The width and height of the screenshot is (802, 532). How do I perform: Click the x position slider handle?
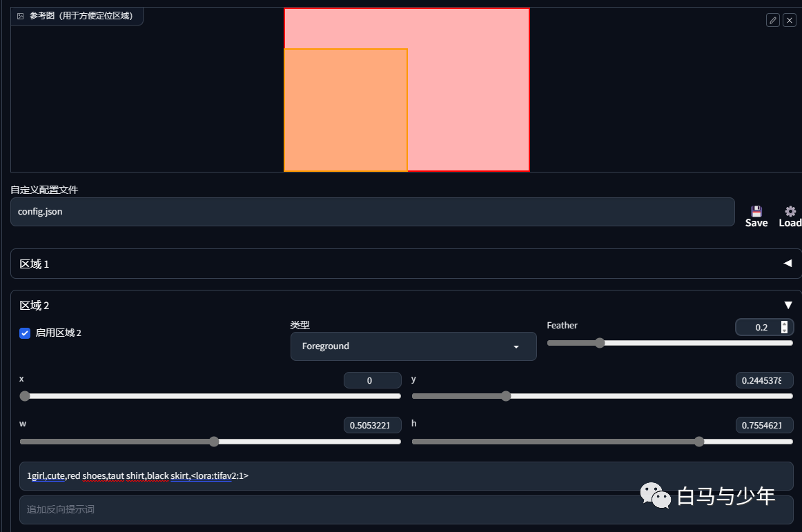pos(25,396)
